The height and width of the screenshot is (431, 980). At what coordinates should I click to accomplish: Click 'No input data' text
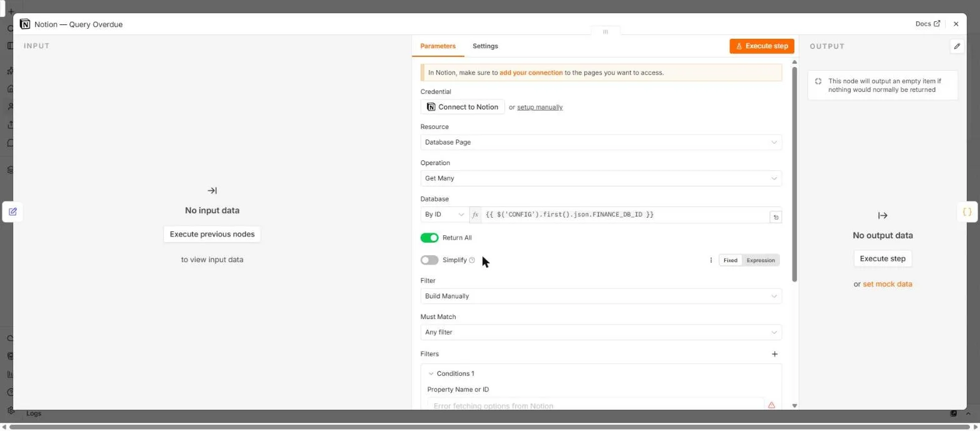[x=212, y=210]
